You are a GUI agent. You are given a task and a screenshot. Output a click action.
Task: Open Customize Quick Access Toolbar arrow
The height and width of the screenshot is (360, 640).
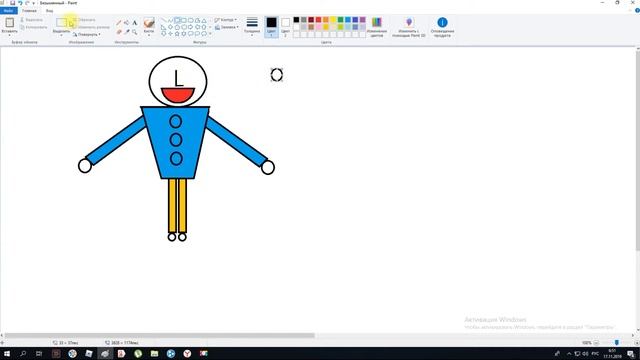(x=34, y=3)
